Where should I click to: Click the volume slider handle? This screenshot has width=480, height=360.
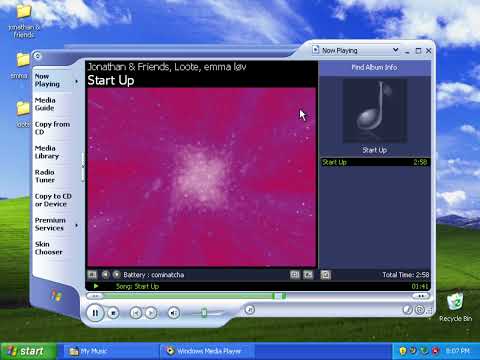coord(204,313)
